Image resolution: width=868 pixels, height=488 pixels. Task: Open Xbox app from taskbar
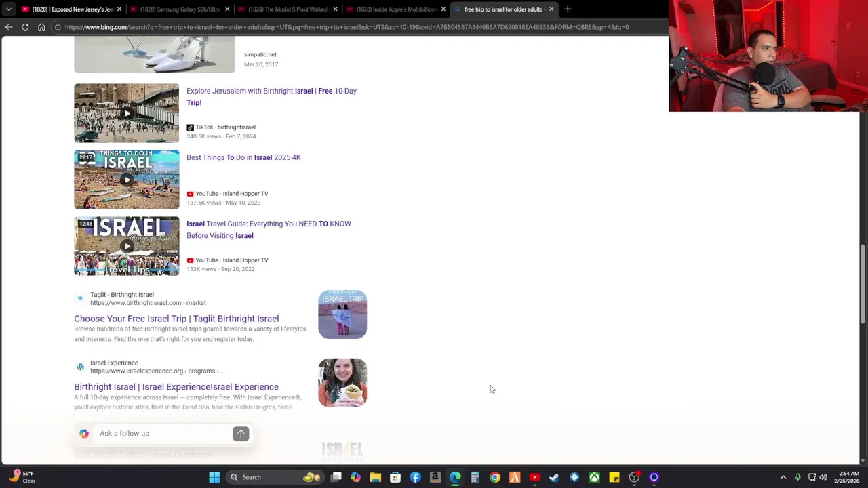click(x=594, y=477)
